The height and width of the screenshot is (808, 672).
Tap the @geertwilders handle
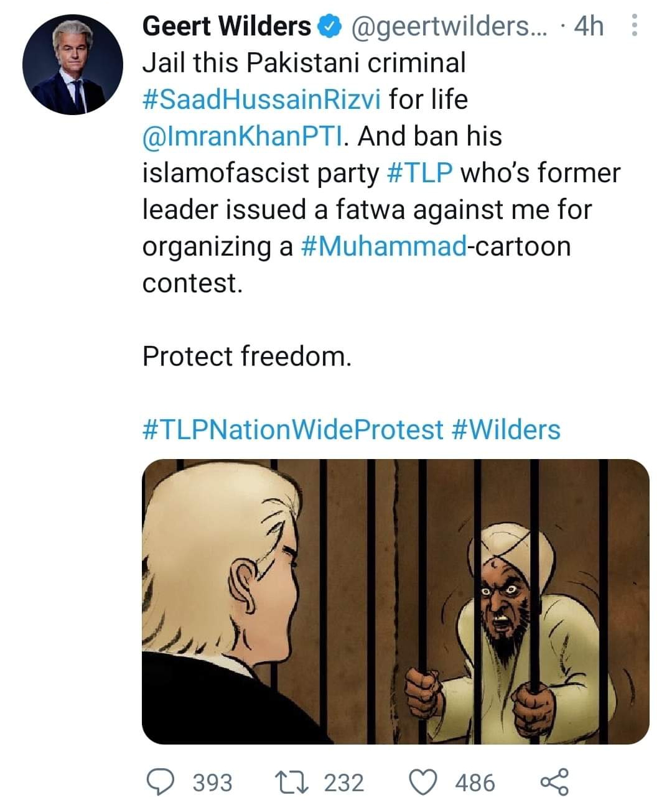(446, 26)
